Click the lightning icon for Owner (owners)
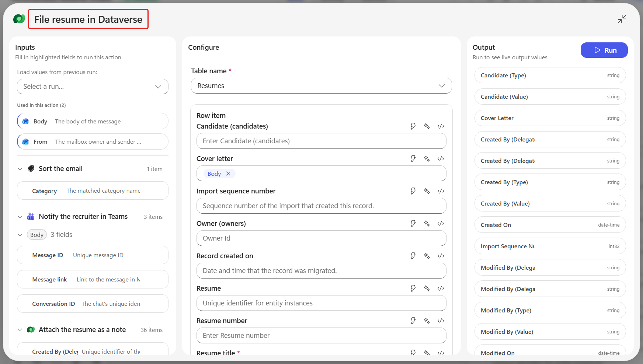The width and height of the screenshot is (643, 364). (x=413, y=224)
